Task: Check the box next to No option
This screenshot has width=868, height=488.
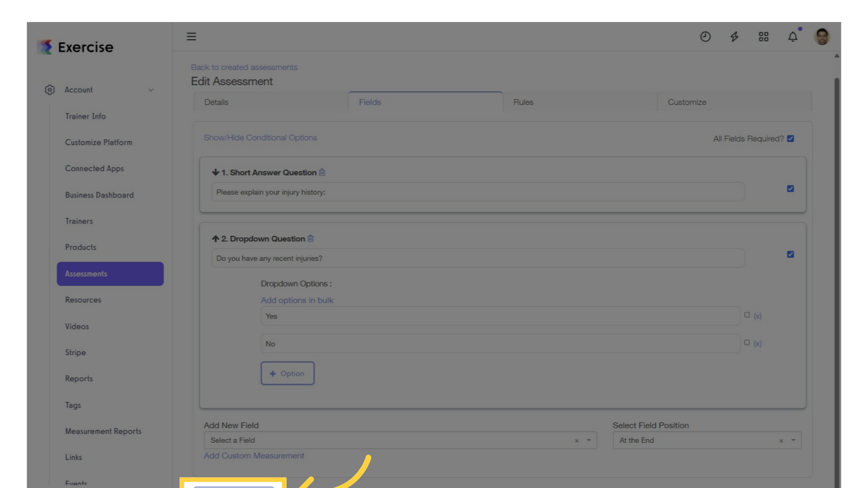Action: pos(747,343)
